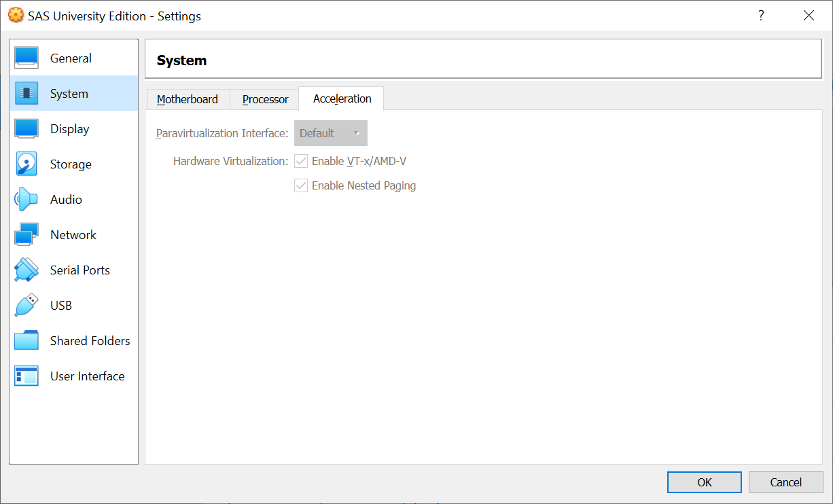Image resolution: width=833 pixels, height=504 pixels.
Task: Open Serial Ports category label
Action: pyautogui.click(x=80, y=270)
